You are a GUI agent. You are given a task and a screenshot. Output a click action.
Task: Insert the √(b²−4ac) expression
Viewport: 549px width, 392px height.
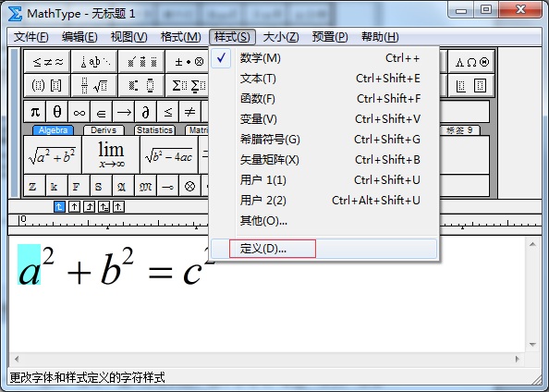click(x=169, y=154)
